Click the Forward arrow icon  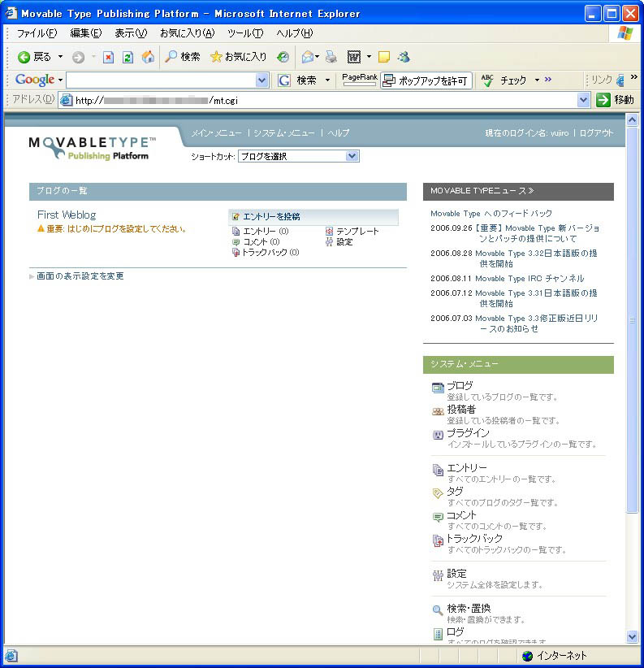(x=78, y=57)
